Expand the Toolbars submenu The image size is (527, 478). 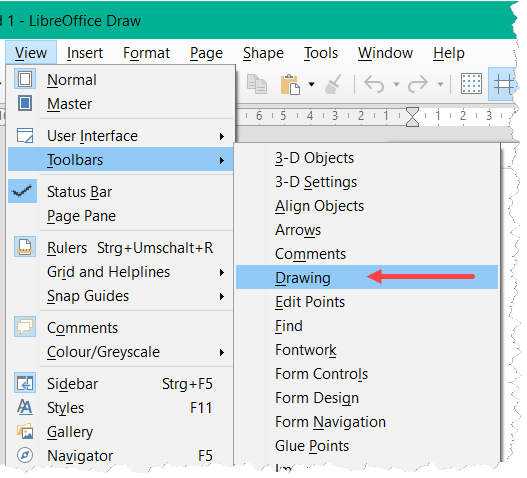tap(120, 160)
